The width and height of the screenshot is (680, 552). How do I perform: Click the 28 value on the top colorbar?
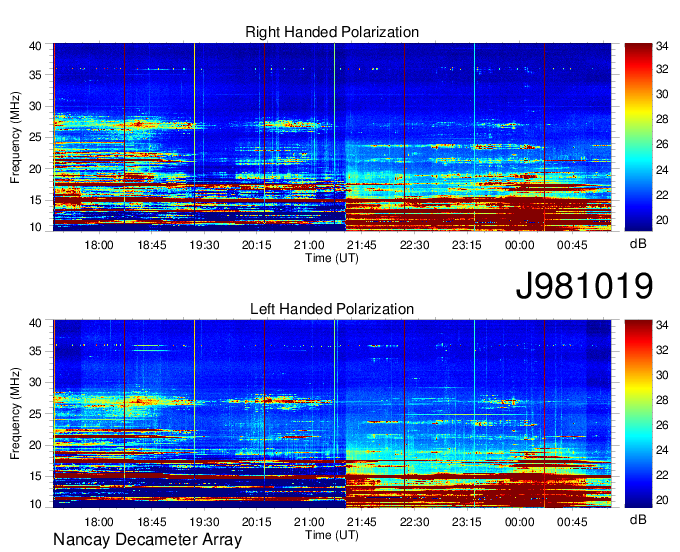[662, 119]
